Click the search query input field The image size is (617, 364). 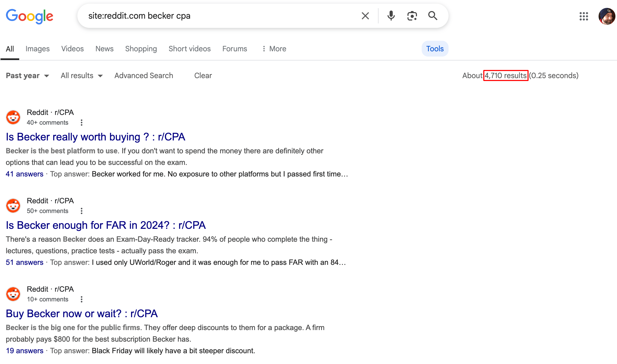[x=221, y=16]
